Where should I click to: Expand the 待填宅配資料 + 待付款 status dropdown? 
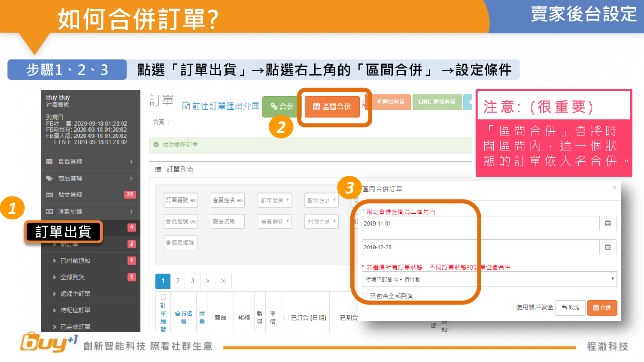click(489, 279)
